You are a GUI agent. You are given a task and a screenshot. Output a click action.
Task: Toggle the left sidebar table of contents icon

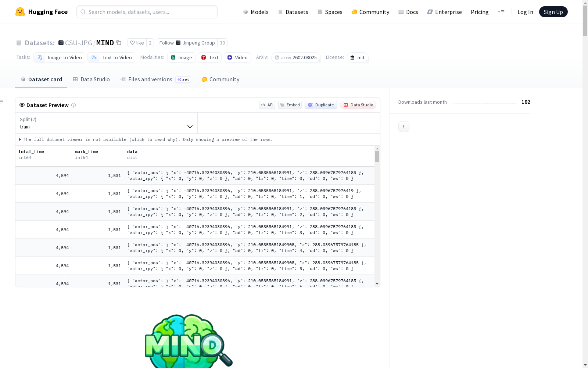pos(2,102)
